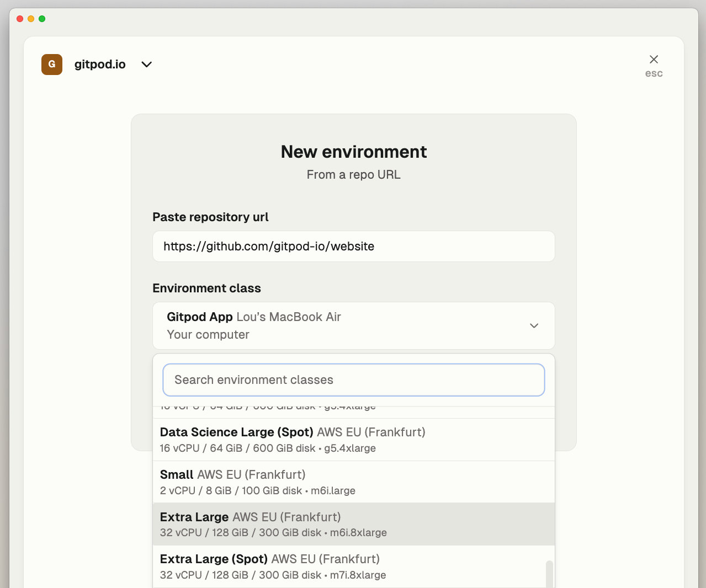This screenshot has height=588, width=706.
Task: Click the green macOS fullscreen button
Action: (x=42, y=19)
